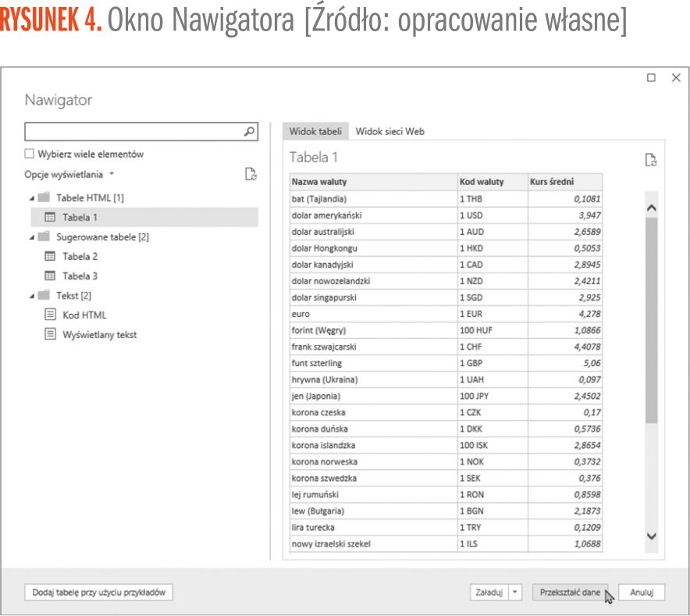This screenshot has height=616, width=690.
Task: Open the Kod HTML text item
Action: [x=84, y=315]
